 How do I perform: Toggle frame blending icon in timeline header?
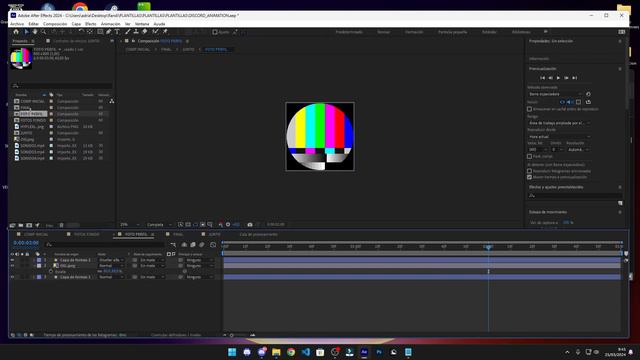[193, 244]
